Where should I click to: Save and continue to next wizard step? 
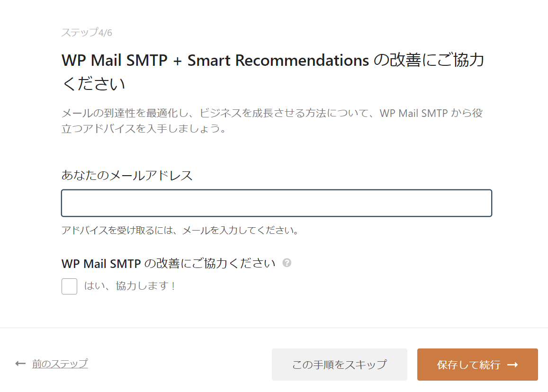(477, 365)
